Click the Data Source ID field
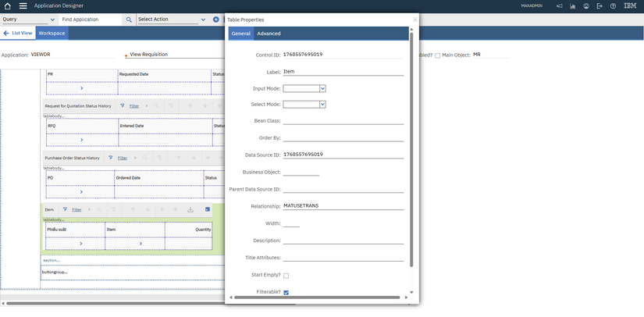This screenshot has height=317, width=644. [x=343, y=155]
